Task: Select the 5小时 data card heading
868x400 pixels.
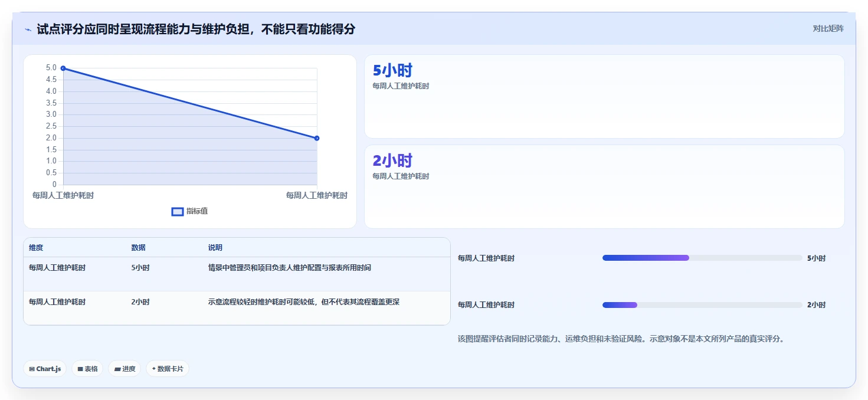Action: 392,71
